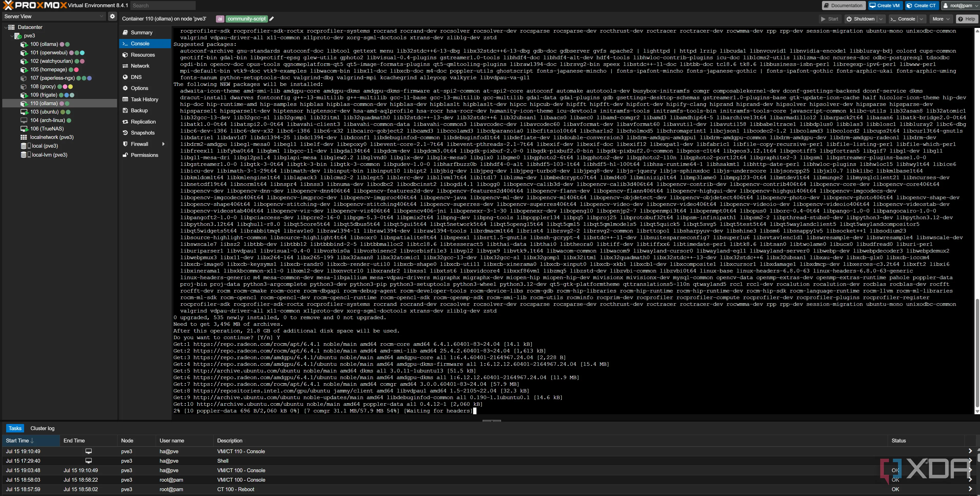Select container icon for 102 (watchyourlan)
The height and width of the screenshot is (496, 980).
click(x=24, y=61)
